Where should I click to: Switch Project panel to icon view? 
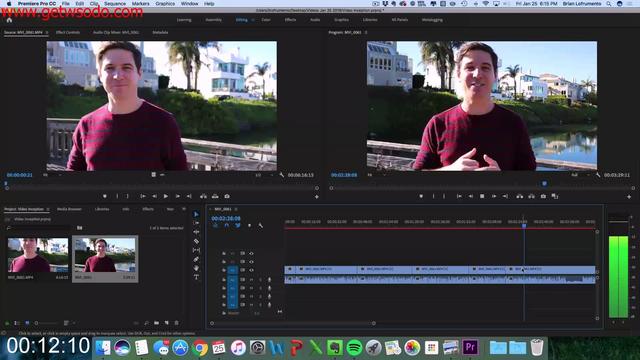27,323
